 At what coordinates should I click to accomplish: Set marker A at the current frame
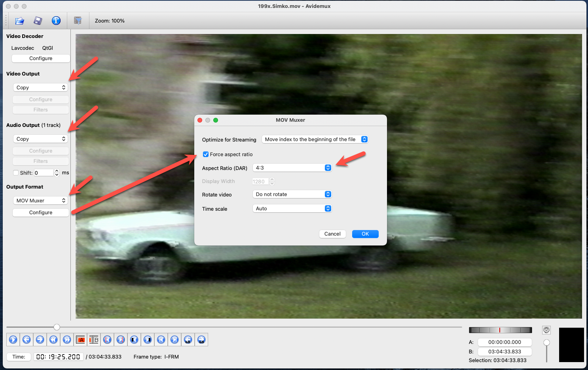[80, 340]
